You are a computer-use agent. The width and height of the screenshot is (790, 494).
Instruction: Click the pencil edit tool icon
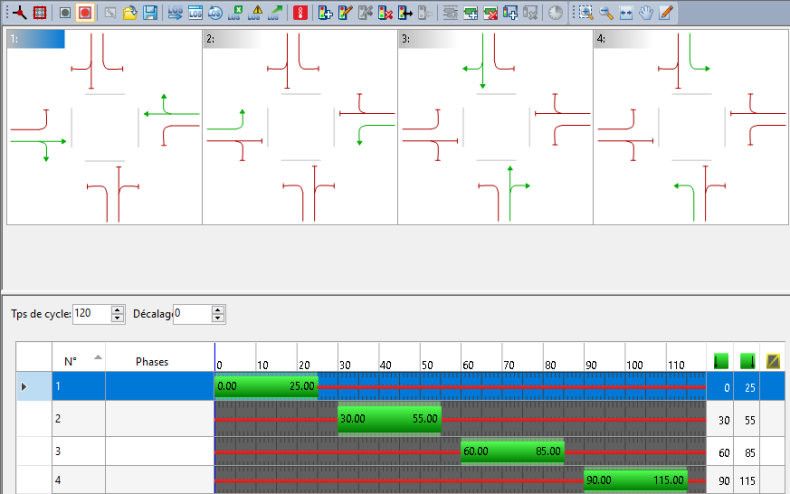pos(666,13)
